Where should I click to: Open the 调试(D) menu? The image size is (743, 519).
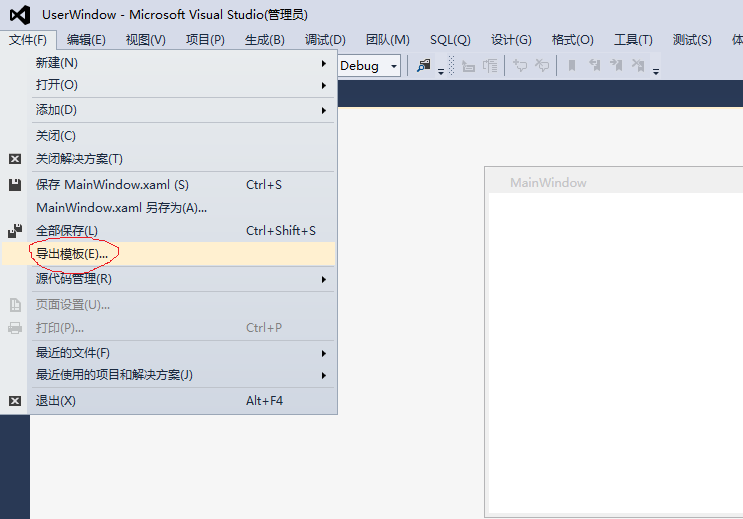coord(325,40)
